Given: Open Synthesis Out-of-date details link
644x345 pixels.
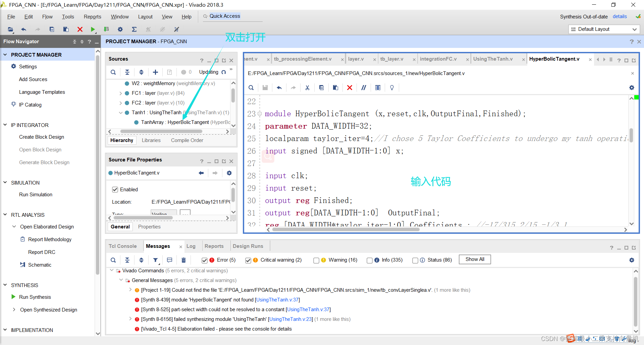Looking at the screenshot, I should click(620, 16).
